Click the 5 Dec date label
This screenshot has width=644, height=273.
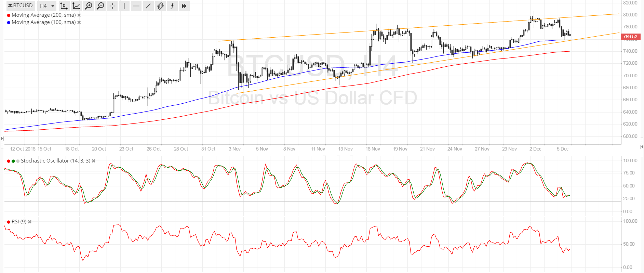563,149
